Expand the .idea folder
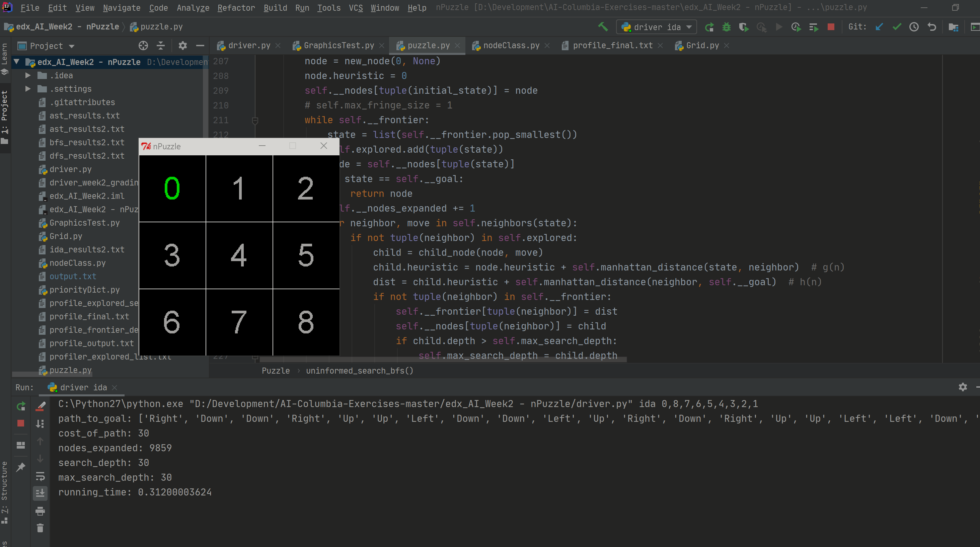This screenshot has height=547, width=980. (x=27, y=75)
